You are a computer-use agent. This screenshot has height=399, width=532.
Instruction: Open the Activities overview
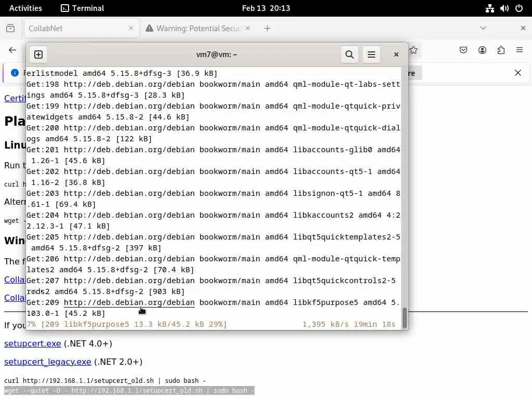point(25,8)
